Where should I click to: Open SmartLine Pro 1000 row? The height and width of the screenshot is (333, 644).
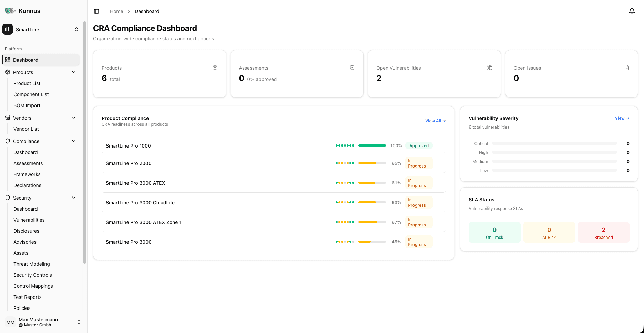tap(274, 146)
